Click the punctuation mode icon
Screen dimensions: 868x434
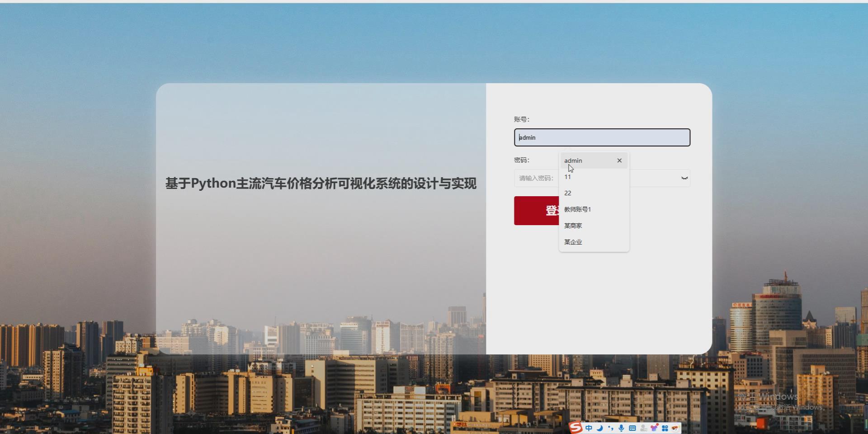click(x=610, y=428)
